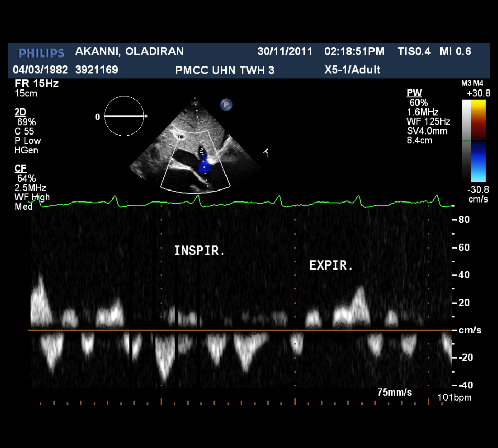
Task: Select the CF settings heading
Action: point(20,169)
